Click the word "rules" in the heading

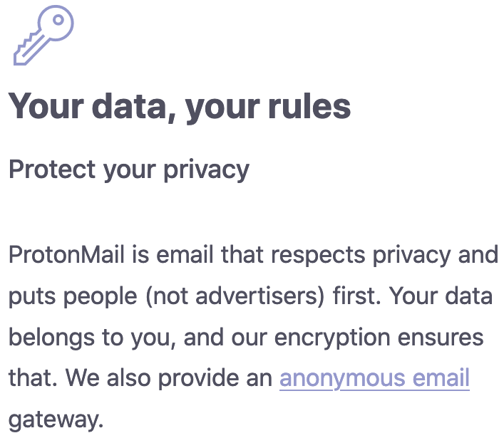[x=309, y=107]
